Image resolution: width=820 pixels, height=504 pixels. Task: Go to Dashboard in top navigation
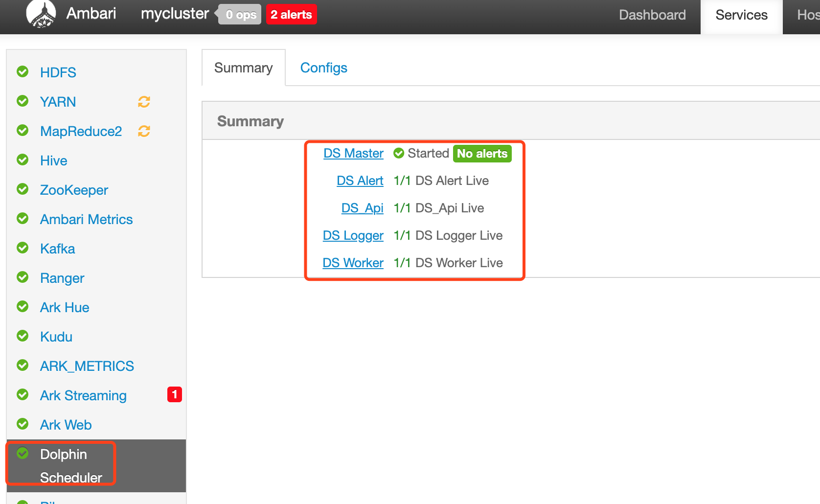pyautogui.click(x=652, y=15)
